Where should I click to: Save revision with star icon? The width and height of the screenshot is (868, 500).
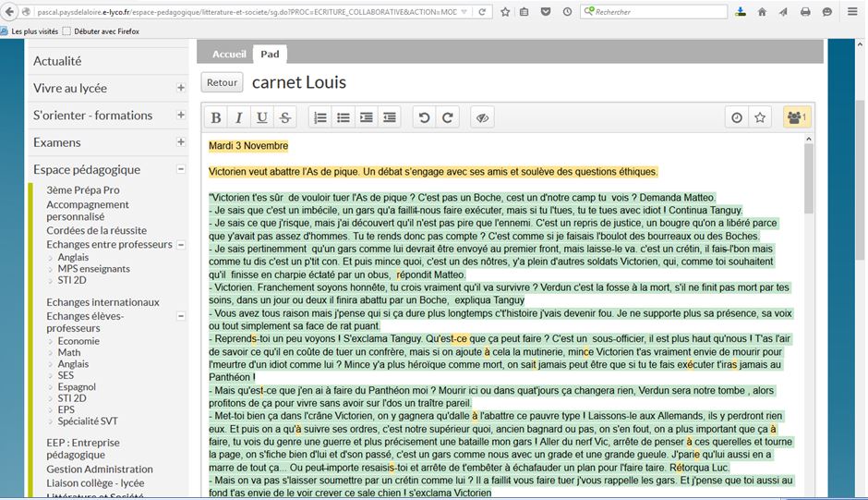pos(760,117)
